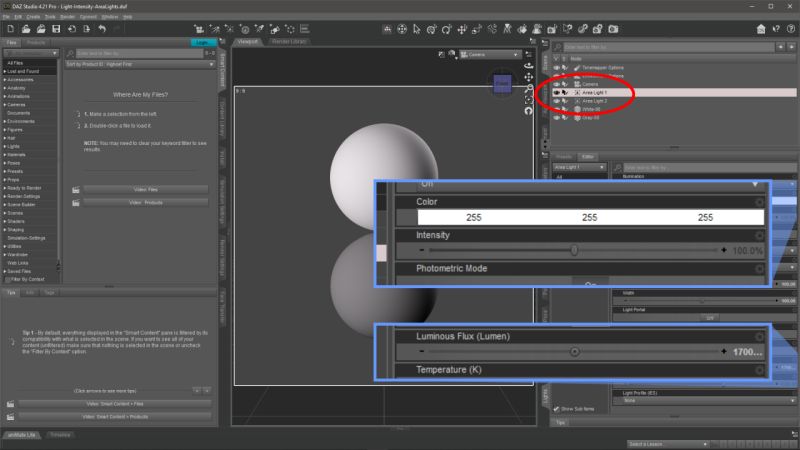Click the New Scene toolbar icon
800x450 pixels.
[10, 29]
